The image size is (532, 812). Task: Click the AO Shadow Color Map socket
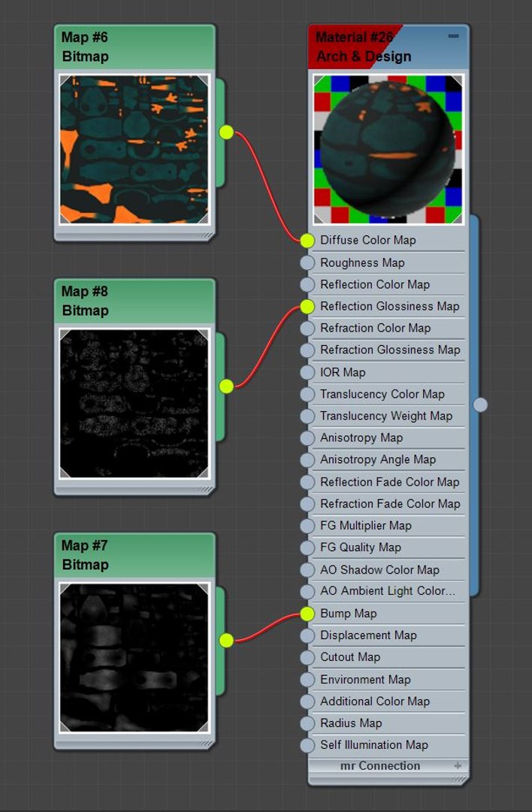point(307,570)
